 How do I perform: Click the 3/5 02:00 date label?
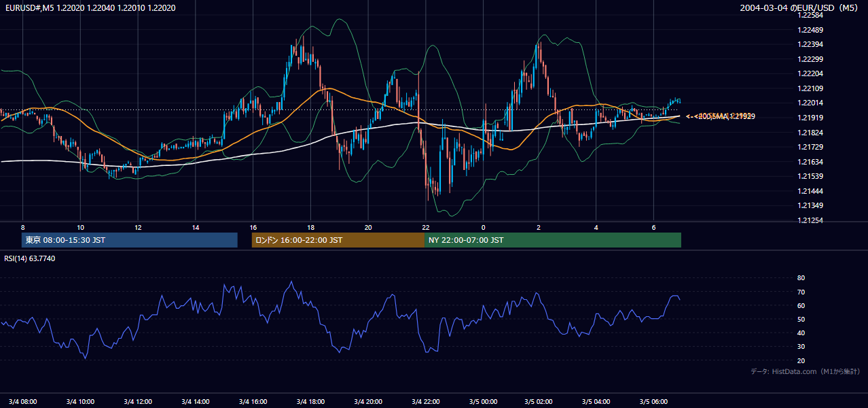pyautogui.click(x=540, y=401)
